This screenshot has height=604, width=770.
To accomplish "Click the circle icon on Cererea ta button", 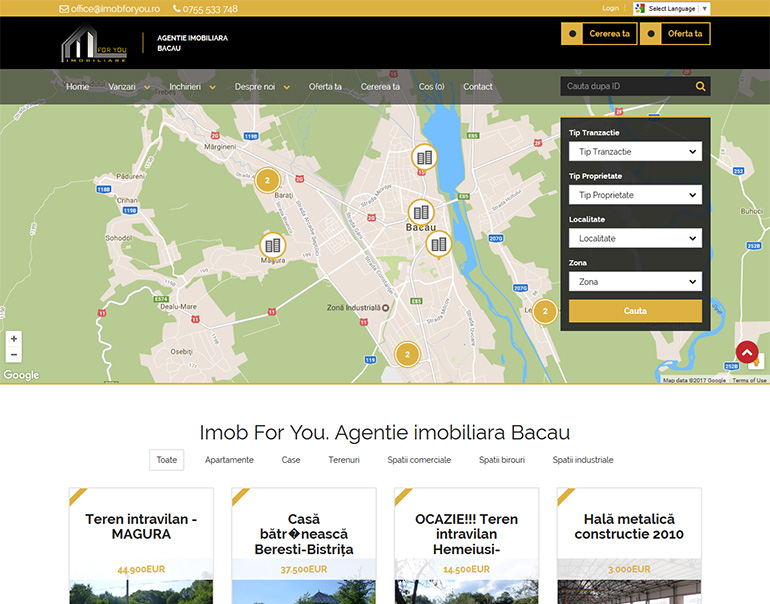I will [572, 34].
